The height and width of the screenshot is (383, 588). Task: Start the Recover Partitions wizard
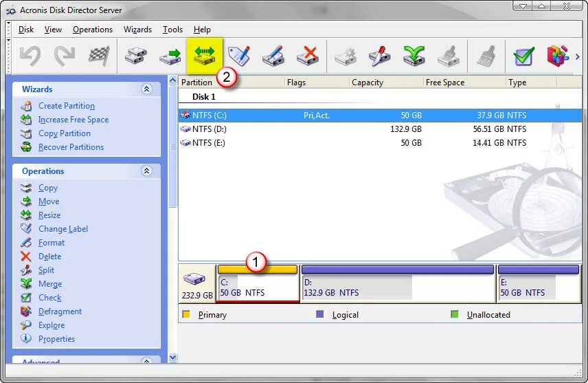71,147
